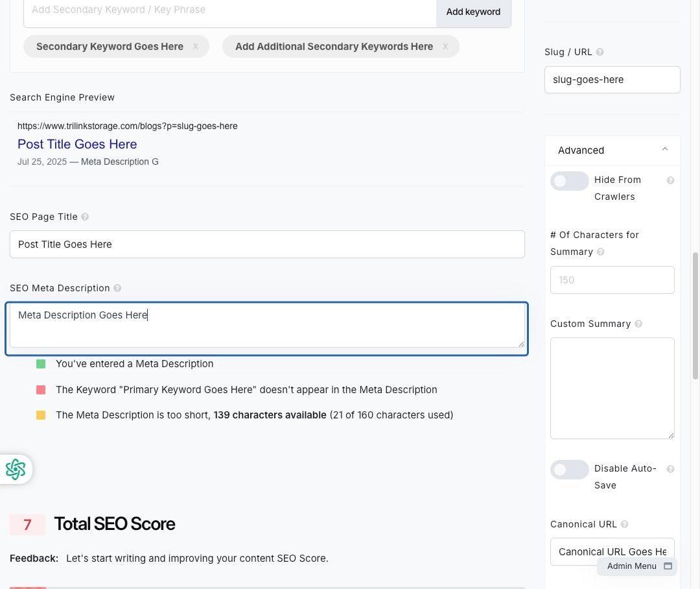Remove Add Additional Secondary Keywords Here tag
The height and width of the screenshot is (589, 700).
point(445,47)
